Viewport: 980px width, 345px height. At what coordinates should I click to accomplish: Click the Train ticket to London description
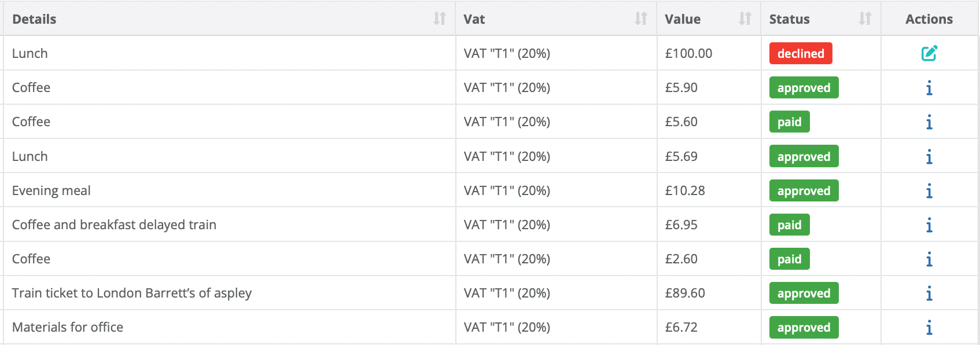click(132, 293)
